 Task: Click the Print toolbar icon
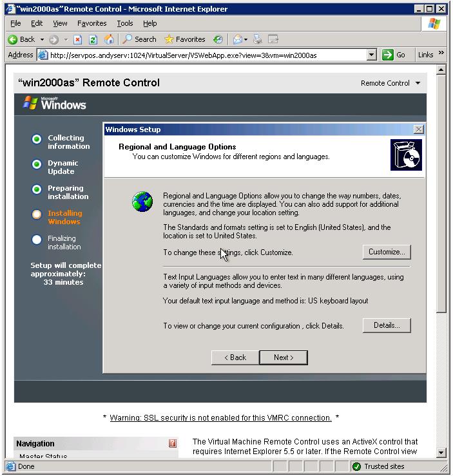[258, 39]
